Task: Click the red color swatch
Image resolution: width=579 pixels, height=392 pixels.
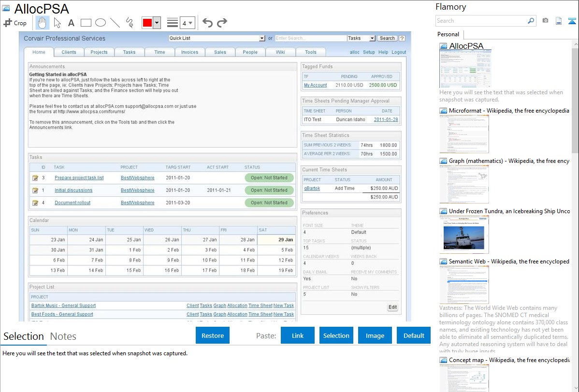Action: 147,23
